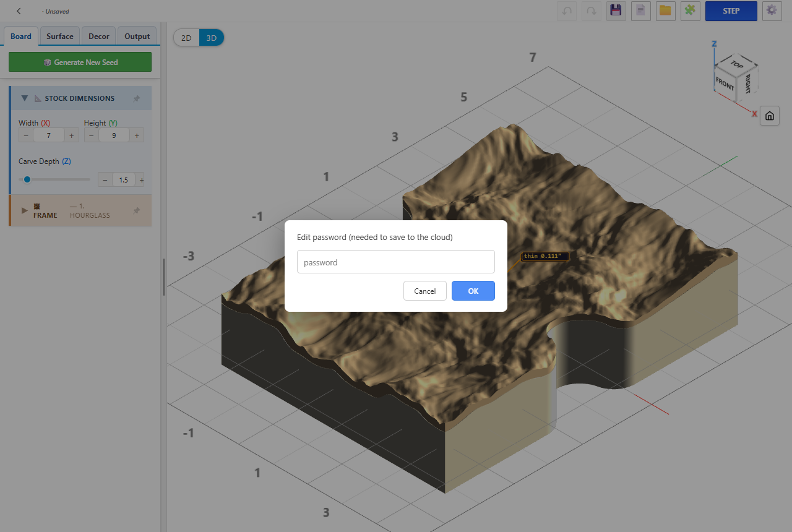The height and width of the screenshot is (532, 792).
Task: Click the redo arrow in the top toolbar
Action: click(592, 11)
